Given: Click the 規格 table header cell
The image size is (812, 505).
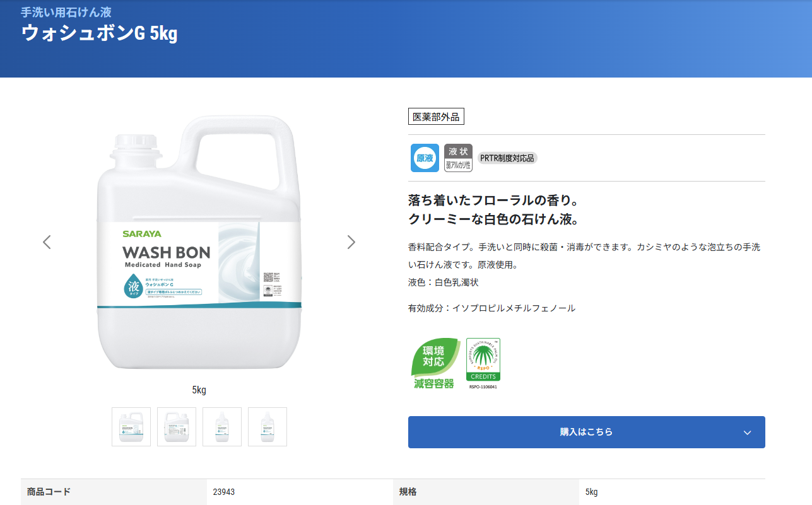Looking at the screenshot, I should click(x=408, y=492).
